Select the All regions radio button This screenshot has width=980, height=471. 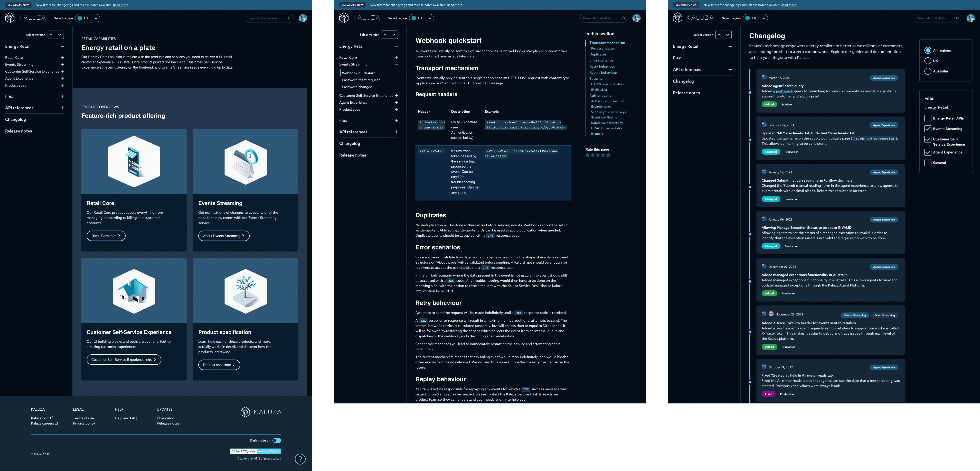coord(928,50)
